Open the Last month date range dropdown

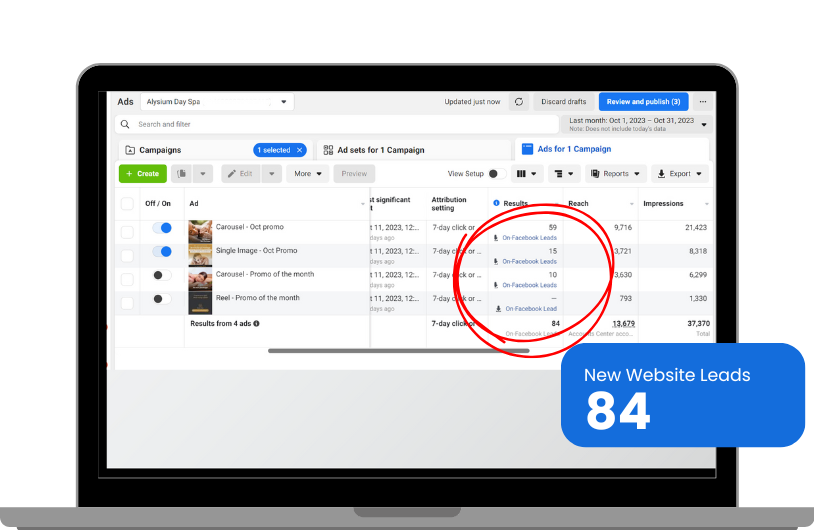tap(636, 124)
